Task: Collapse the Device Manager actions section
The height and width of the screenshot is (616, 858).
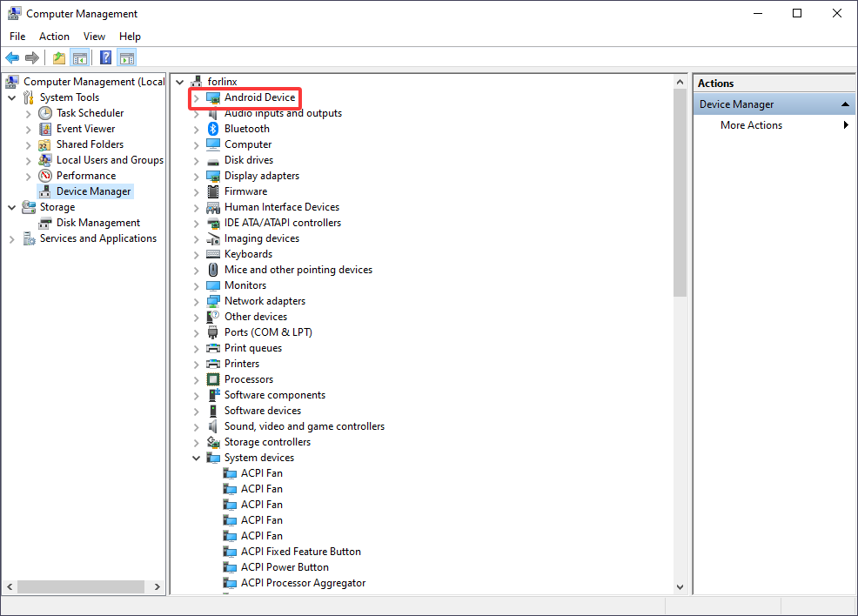Action: [x=845, y=104]
